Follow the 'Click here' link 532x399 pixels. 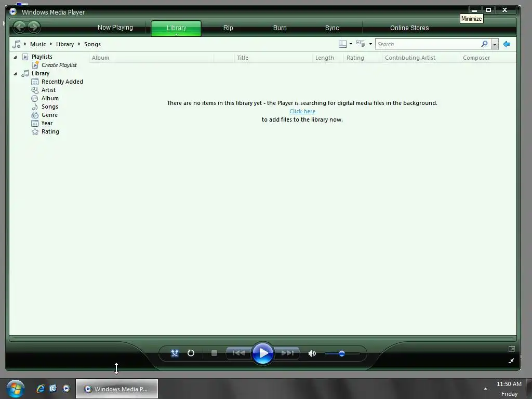pyautogui.click(x=302, y=111)
